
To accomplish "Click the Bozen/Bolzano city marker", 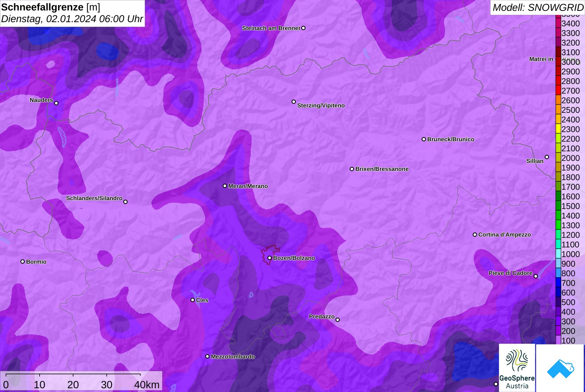I will pyautogui.click(x=270, y=258).
